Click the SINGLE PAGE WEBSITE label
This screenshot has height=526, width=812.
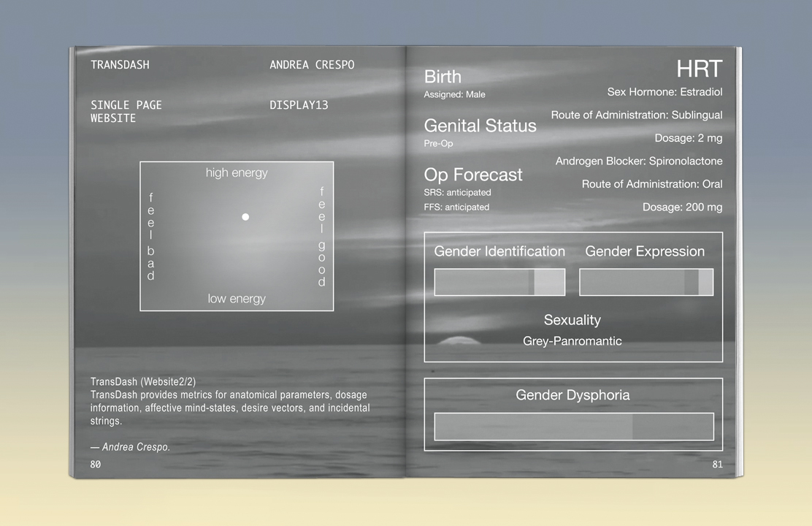126,112
